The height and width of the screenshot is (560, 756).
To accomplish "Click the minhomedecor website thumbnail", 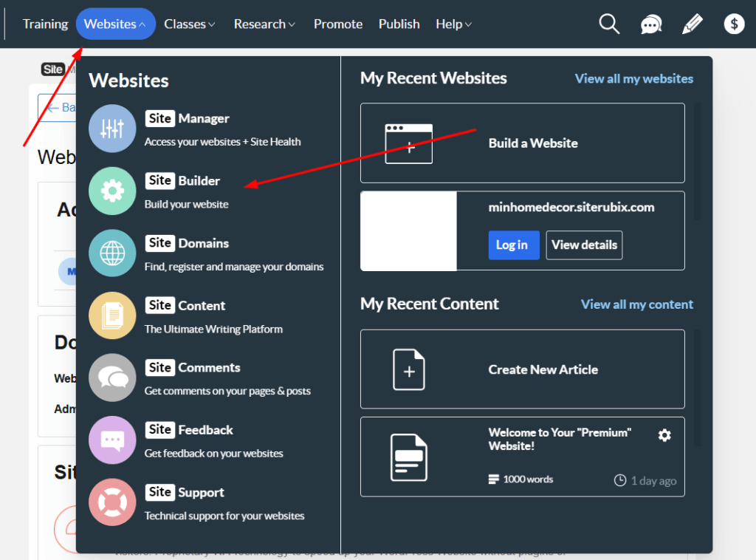I will 408,231.
